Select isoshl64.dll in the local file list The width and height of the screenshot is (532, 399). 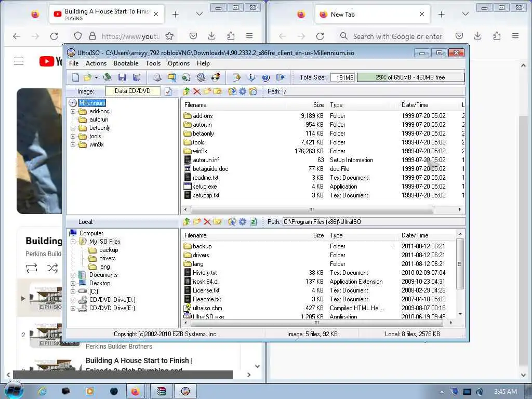[x=206, y=282]
